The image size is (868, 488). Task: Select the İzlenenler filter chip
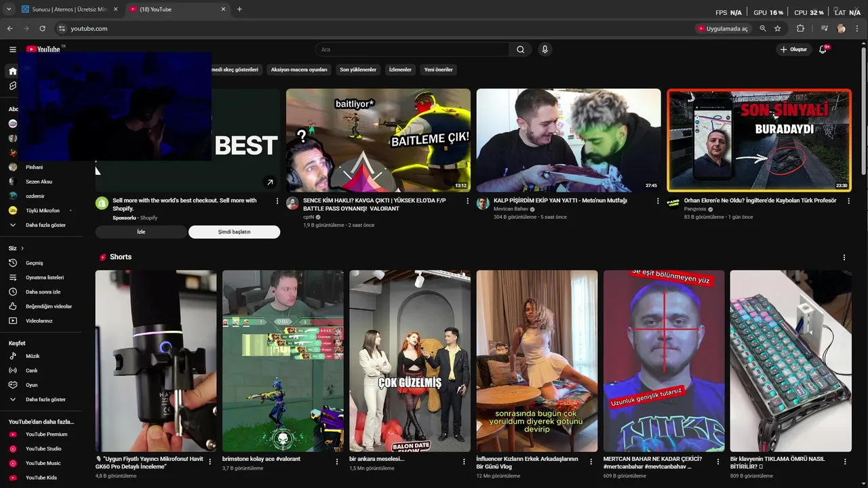point(400,69)
